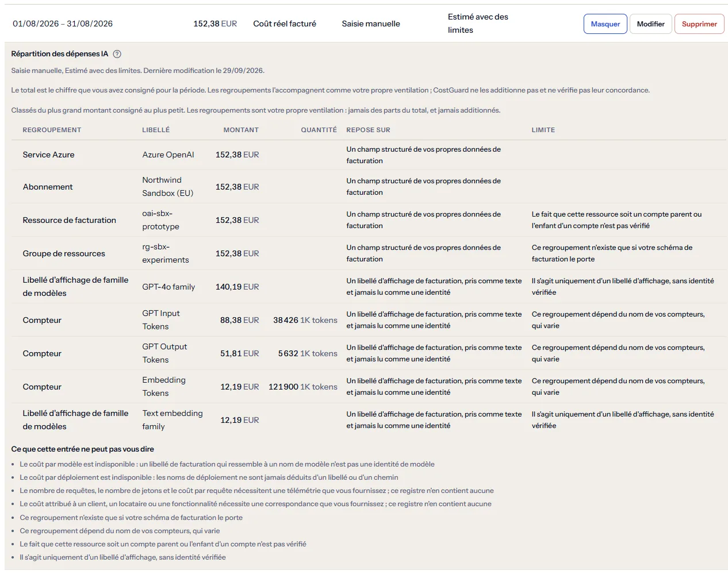Viewport: 728px width, 574px height.
Task: Click the REPOSE SUR column header
Action: pos(368,130)
